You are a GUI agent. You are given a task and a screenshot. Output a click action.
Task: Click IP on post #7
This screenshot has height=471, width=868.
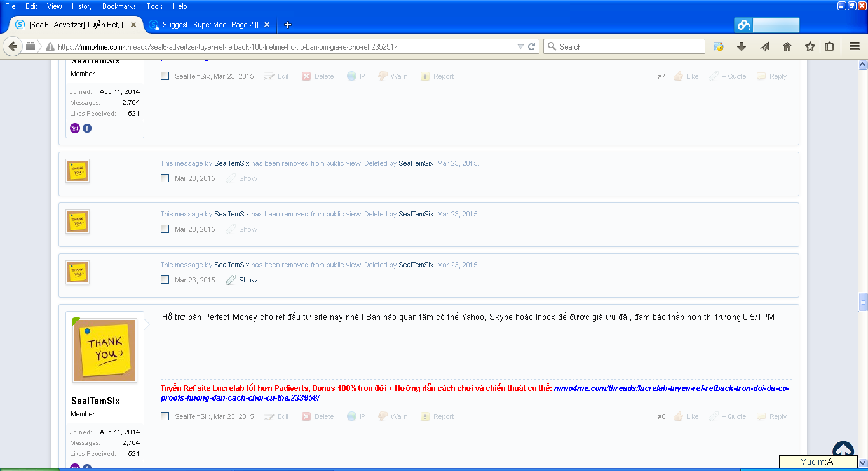tap(356, 76)
